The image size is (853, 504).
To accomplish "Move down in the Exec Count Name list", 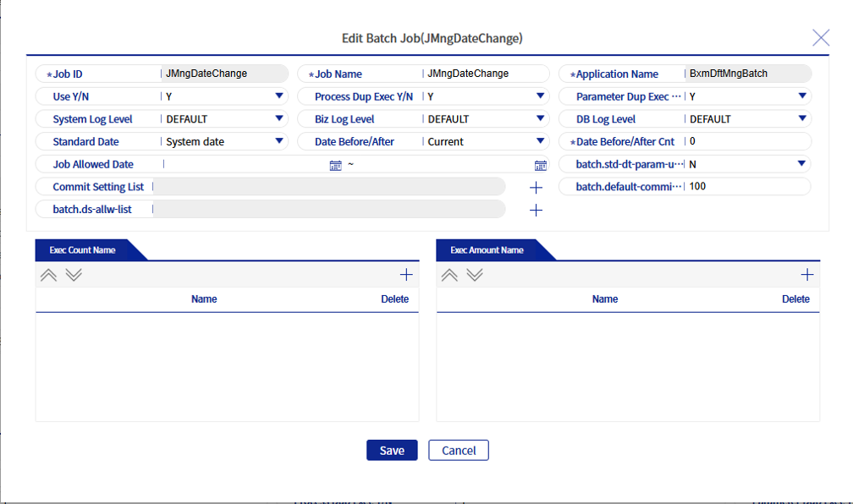I will [74, 275].
